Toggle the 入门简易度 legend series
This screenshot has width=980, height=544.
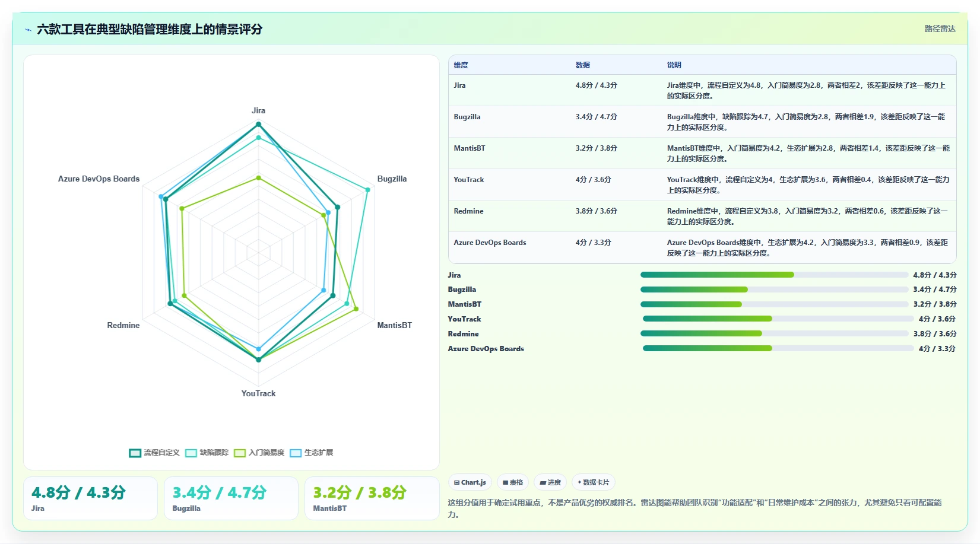tap(259, 453)
